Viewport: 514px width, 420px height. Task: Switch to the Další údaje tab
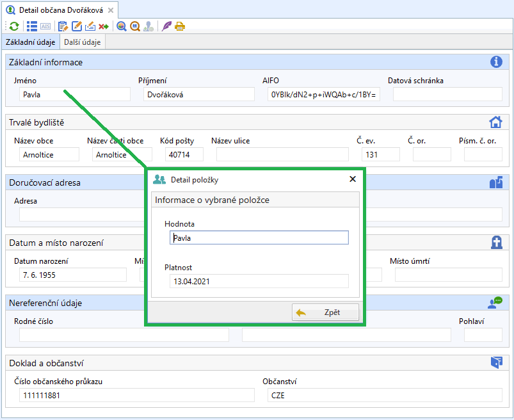83,42
